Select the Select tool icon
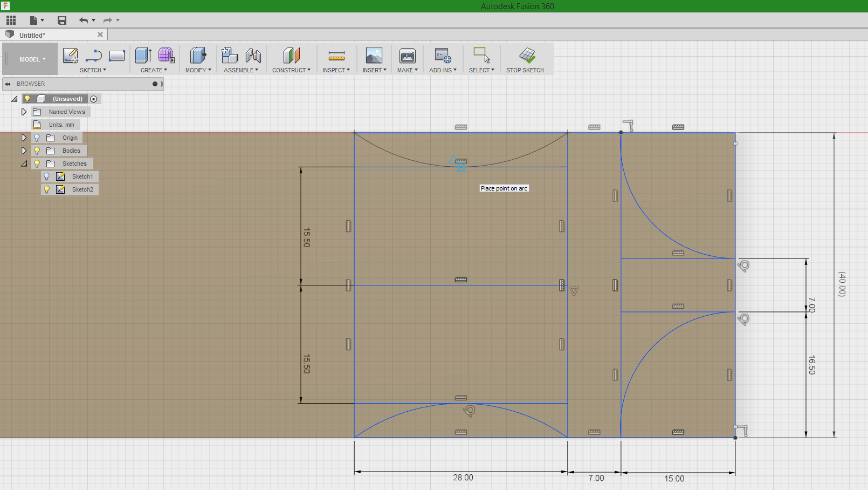868x490 pixels. (x=481, y=55)
